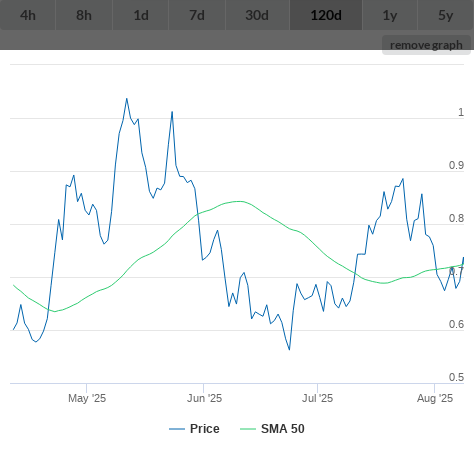Select the 7d time range tab
Image resolution: width=474 pixels, height=455 pixels.
[x=197, y=15]
